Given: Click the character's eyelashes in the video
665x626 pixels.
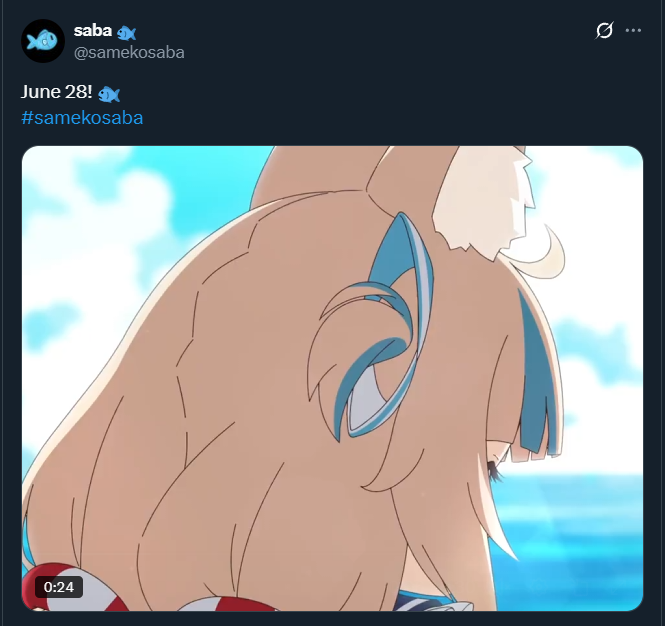Looking at the screenshot, I should coord(494,471).
